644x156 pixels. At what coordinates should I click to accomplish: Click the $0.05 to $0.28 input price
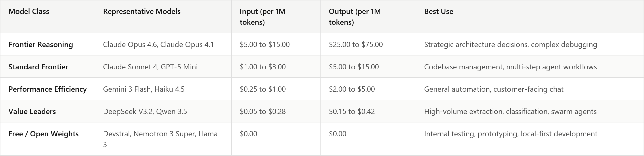[x=263, y=111]
